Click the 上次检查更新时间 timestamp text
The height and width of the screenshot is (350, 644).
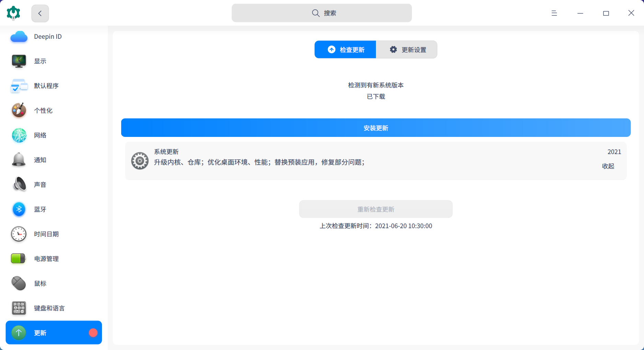tap(376, 226)
